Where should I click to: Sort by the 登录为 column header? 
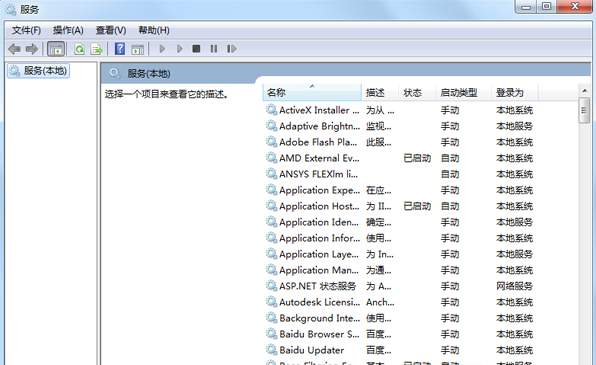[515, 92]
